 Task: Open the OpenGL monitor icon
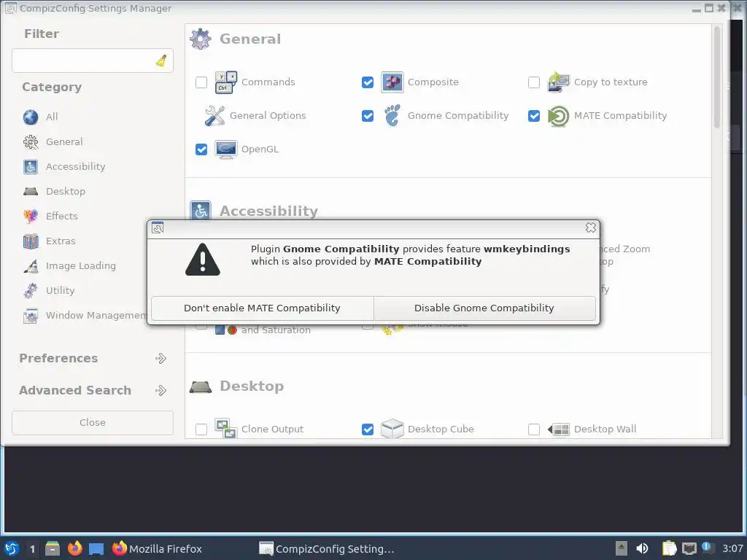226,149
